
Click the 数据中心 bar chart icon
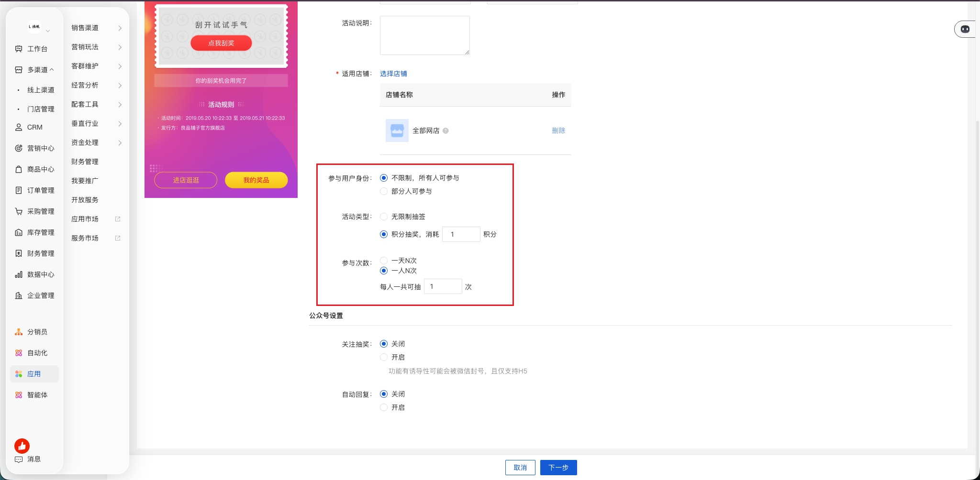(x=19, y=274)
